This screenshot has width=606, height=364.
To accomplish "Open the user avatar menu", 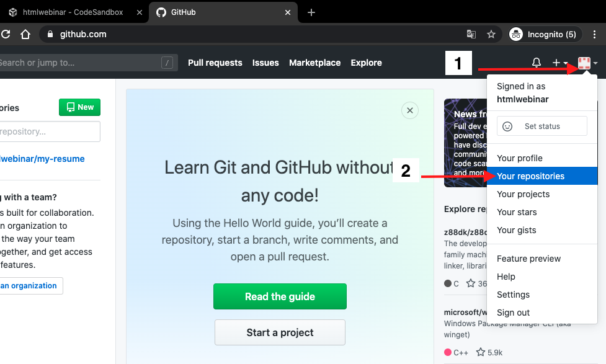I will coord(587,63).
